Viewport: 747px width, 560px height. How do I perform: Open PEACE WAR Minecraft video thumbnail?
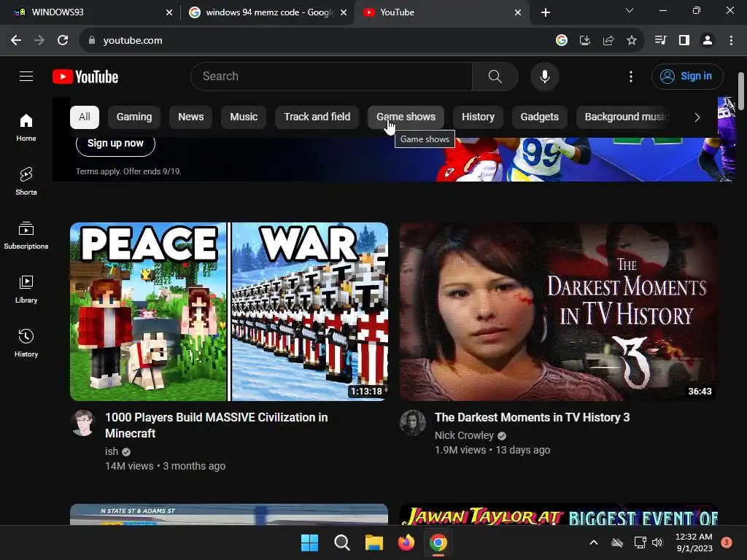pyautogui.click(x=229, y=311)
